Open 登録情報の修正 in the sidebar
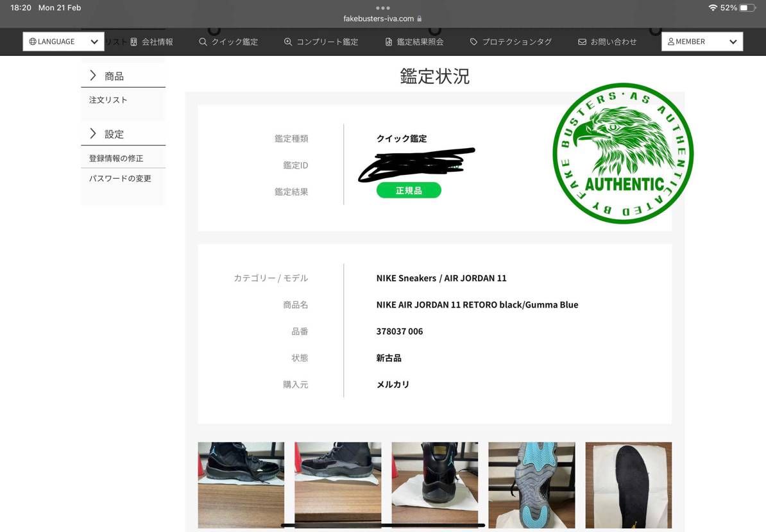Viewport: 766px width, 532px height. point(115,158)
